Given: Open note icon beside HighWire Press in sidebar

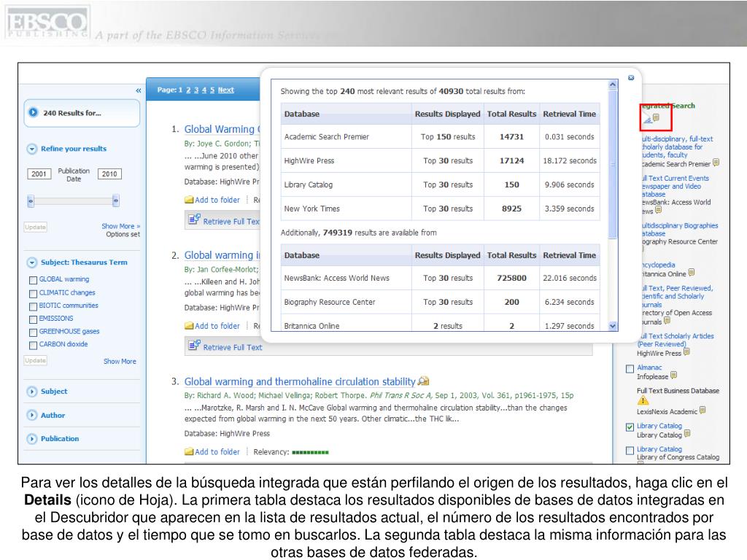Looking at the screenshot, I should [686, 352].
